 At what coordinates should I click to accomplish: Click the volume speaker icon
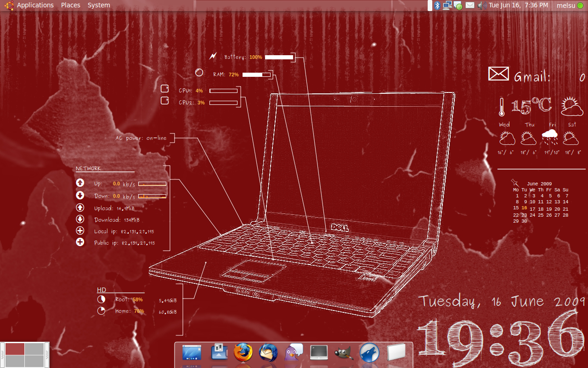(x=481, y=5)
